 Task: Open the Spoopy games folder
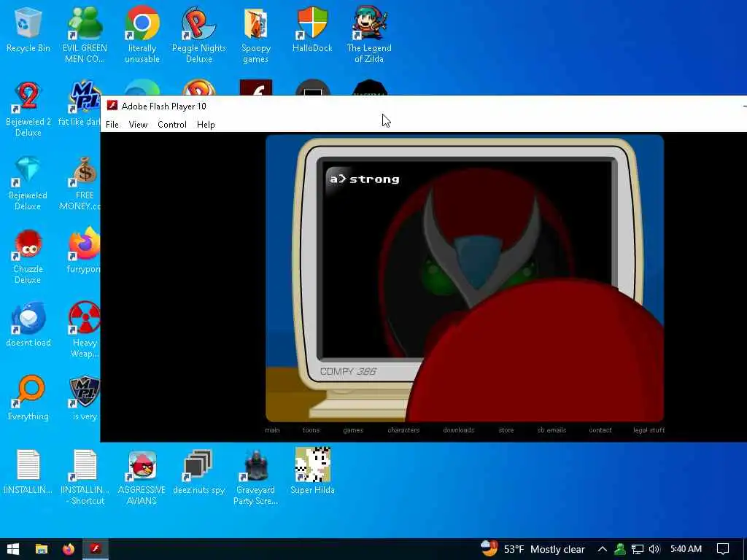coord(256,34)
